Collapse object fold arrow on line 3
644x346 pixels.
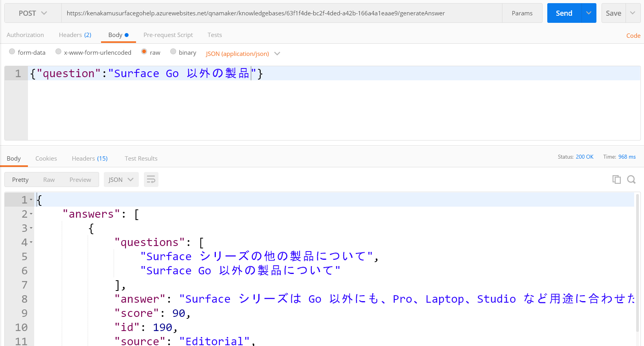31,228
